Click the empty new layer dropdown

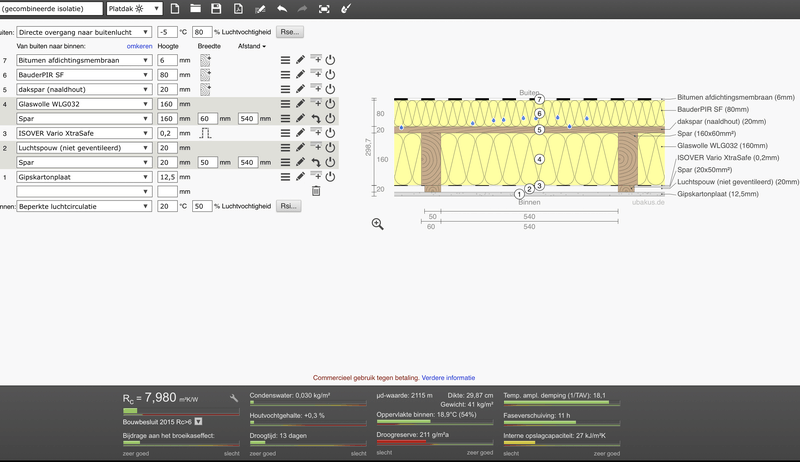[84, 192]
